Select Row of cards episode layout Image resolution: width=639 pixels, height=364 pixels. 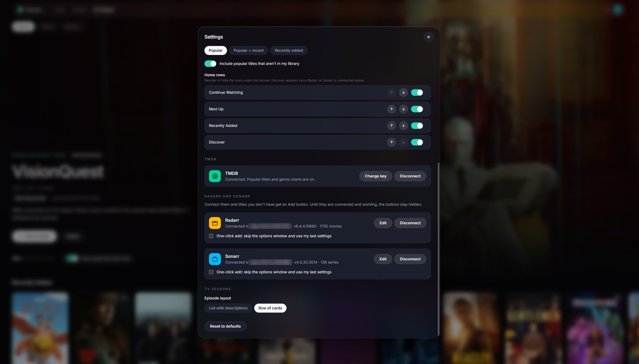(x=270, y=308)
